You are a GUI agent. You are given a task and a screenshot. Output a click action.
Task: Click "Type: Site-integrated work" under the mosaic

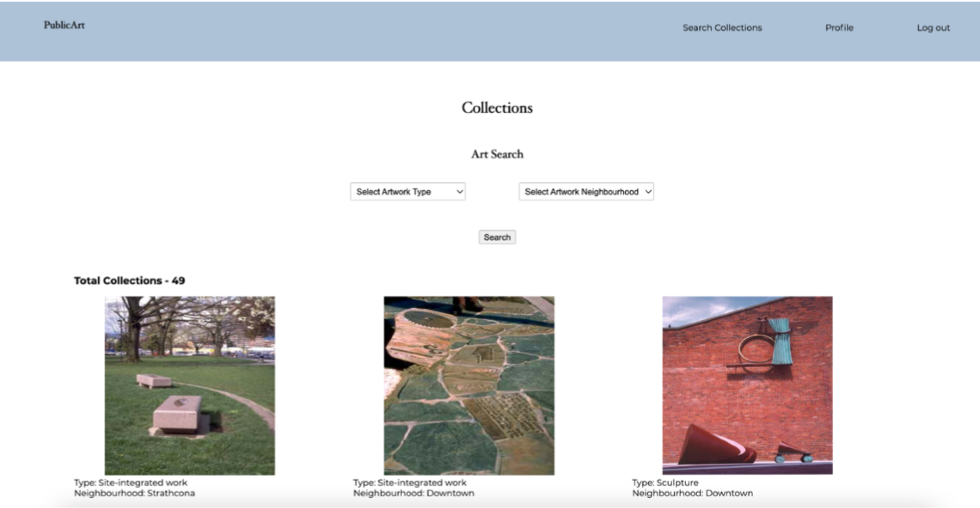coord(410,483)
